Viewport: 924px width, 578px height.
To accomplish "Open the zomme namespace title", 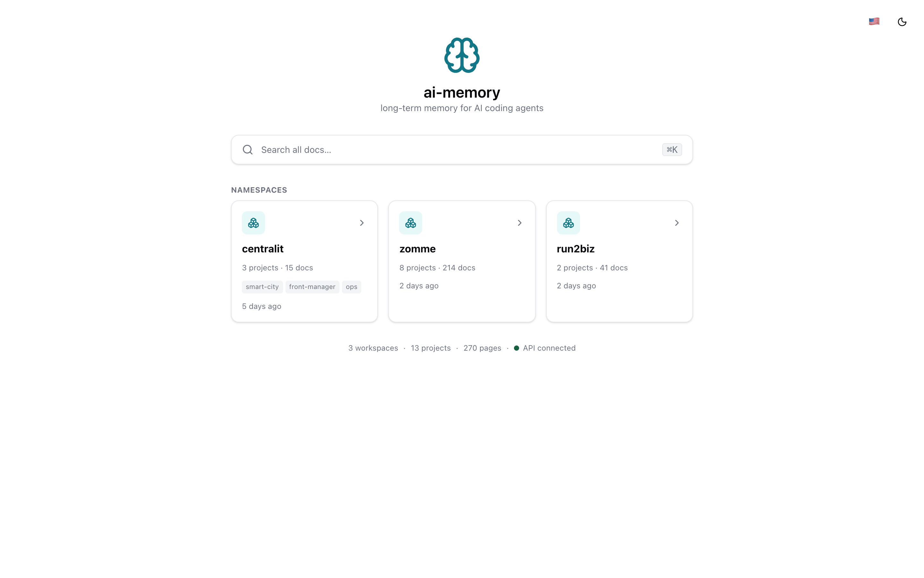I will coord(417,249).
